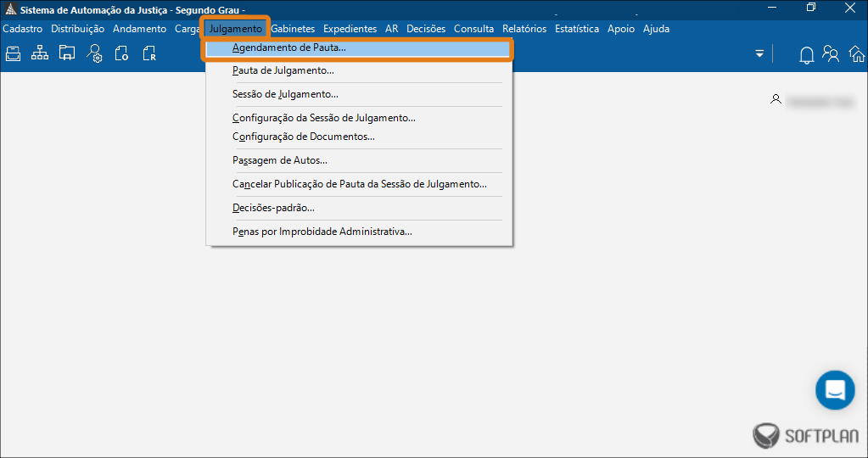Click the user profile person icon
Image resolution: width=868 pixels, height=458 pixels.
(x=776, y=99)
